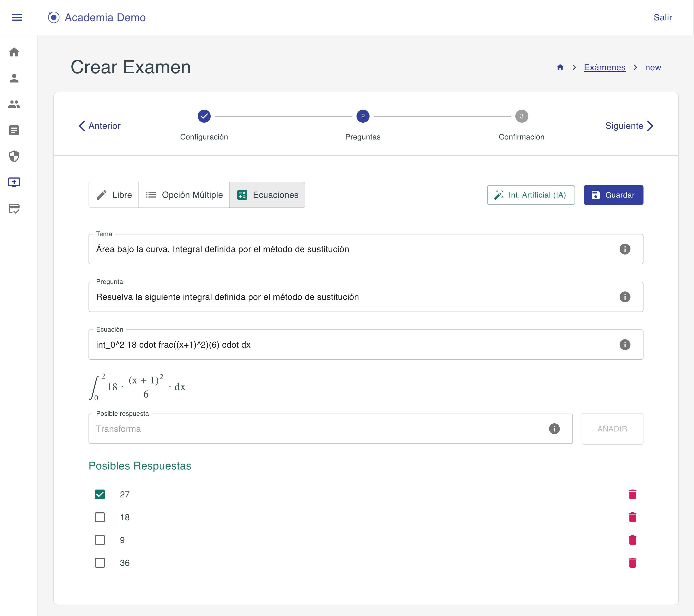Uncheck the 27 answer checkbox
Screen dimensions: 694x616
point(100,494)
